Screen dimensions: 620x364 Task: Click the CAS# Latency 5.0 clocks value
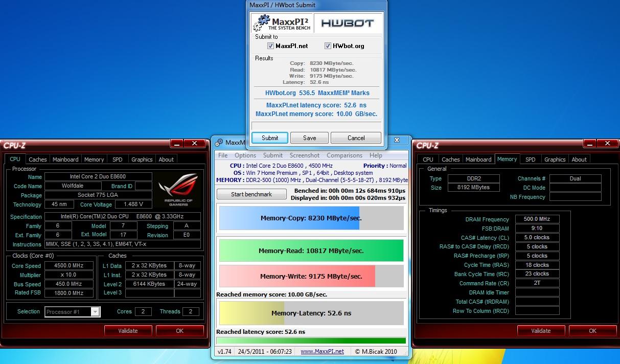(x=537, y=238)
